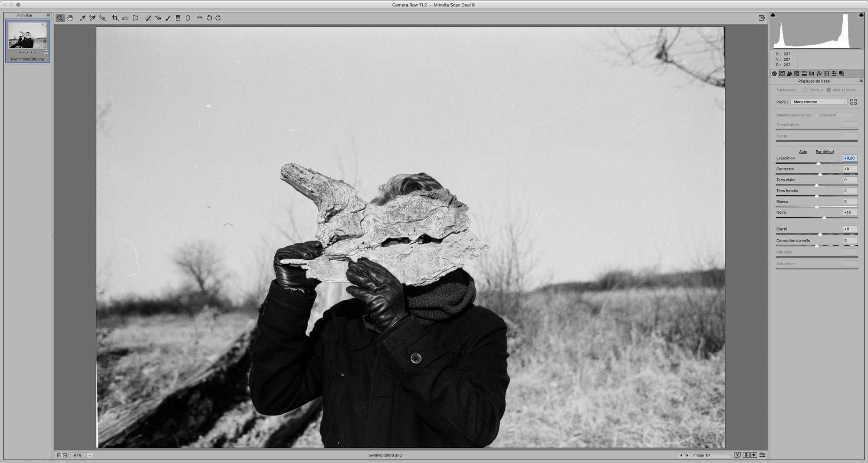Click the Noirs value field

850,212
